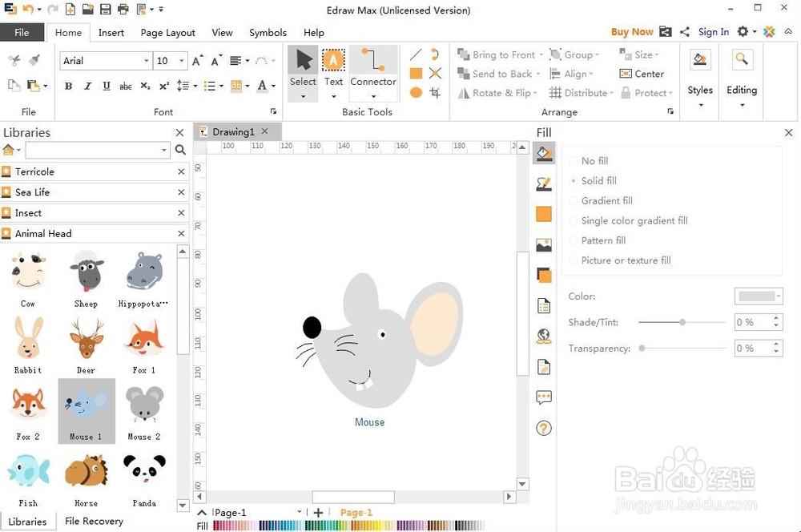Viewport: 801px width, 532px height.
Task: Click the Center arrange icon
Action: tap(642, 74)
